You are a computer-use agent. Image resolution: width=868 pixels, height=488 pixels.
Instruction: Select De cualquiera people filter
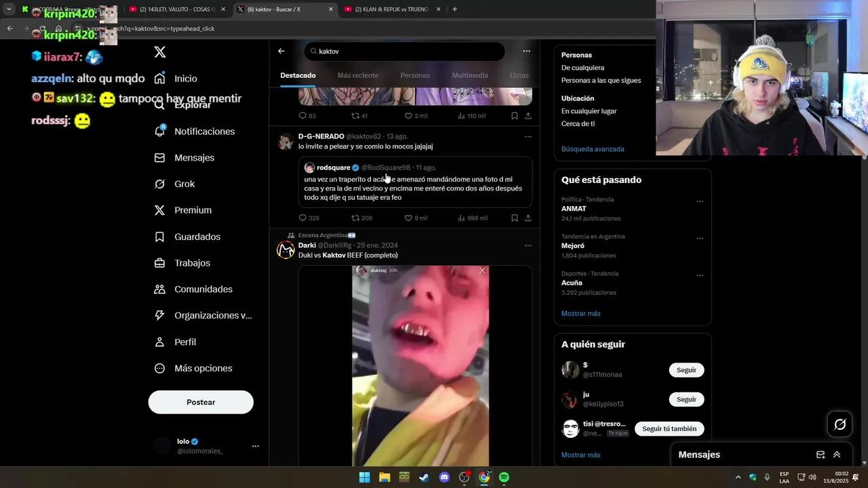(x=583, y=68)
